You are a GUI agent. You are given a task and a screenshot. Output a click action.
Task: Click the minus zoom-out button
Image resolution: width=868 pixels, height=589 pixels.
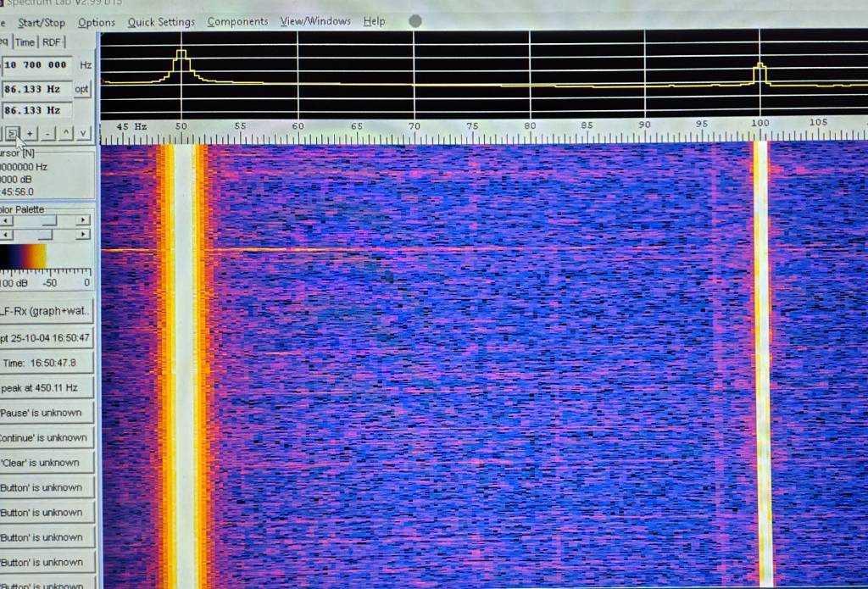pos(47,133)
